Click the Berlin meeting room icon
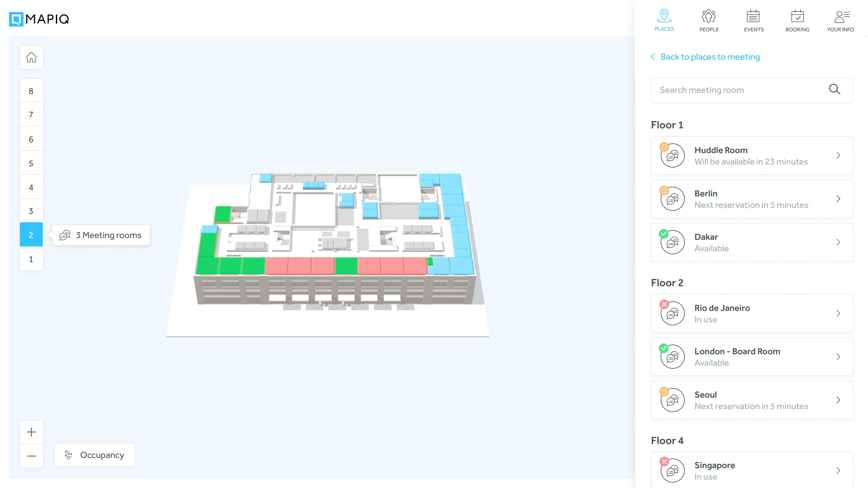Viewport: 868px width, 488px height. click(672, 199)
